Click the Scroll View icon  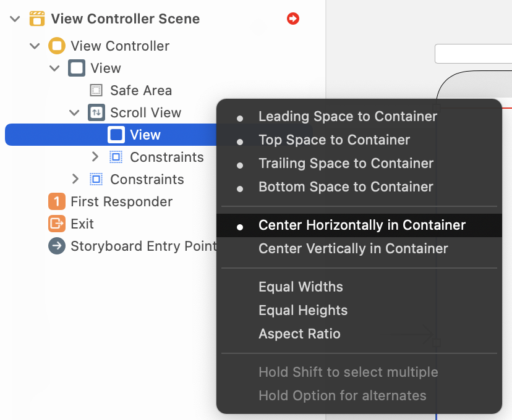coord(96,112)
